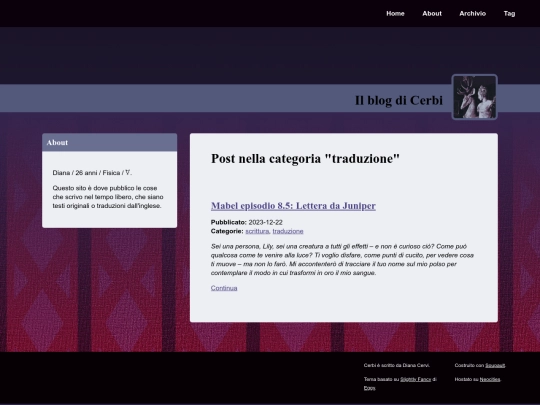Click the "Post nella categoria "traduzione"" heading
The height and width of the screenshot is (405, 540).
305,158
